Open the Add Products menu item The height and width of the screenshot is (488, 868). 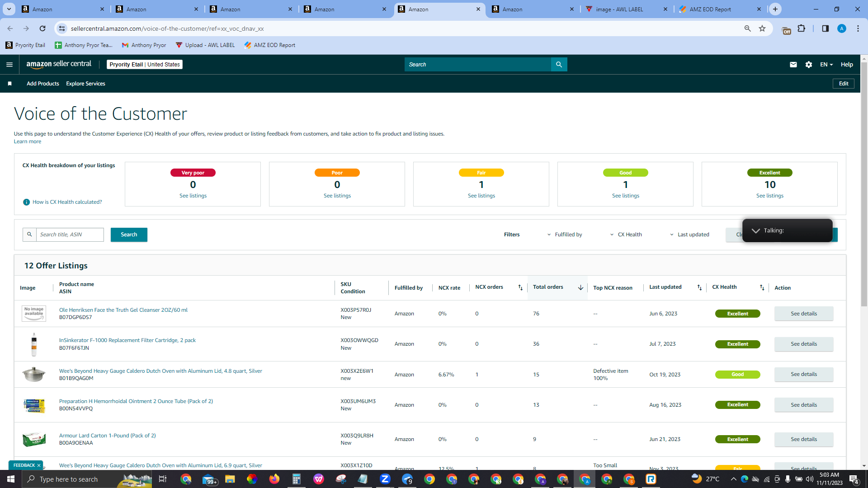pos(43,84)
